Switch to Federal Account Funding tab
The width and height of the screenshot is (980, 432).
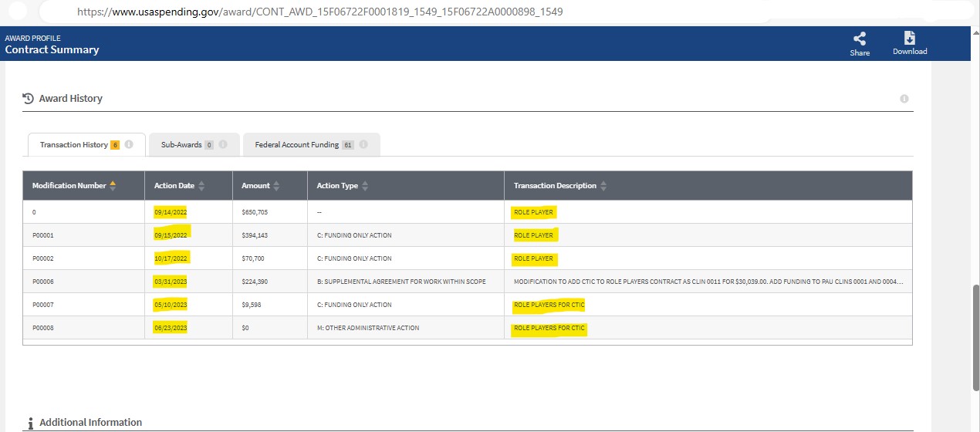tap(311, 144)
